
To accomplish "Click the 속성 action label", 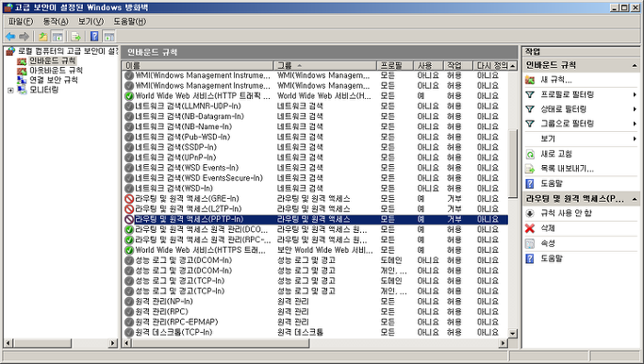I will click(548, 243).
